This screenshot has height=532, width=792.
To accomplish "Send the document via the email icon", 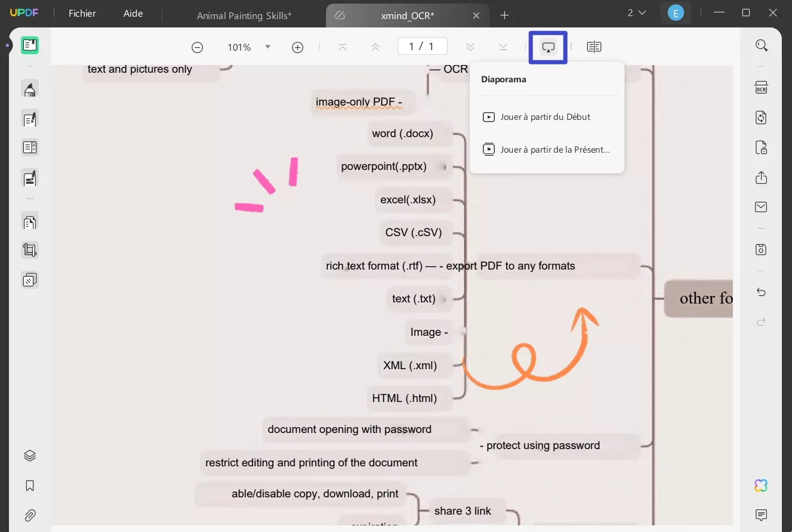I will pos(761,206).
